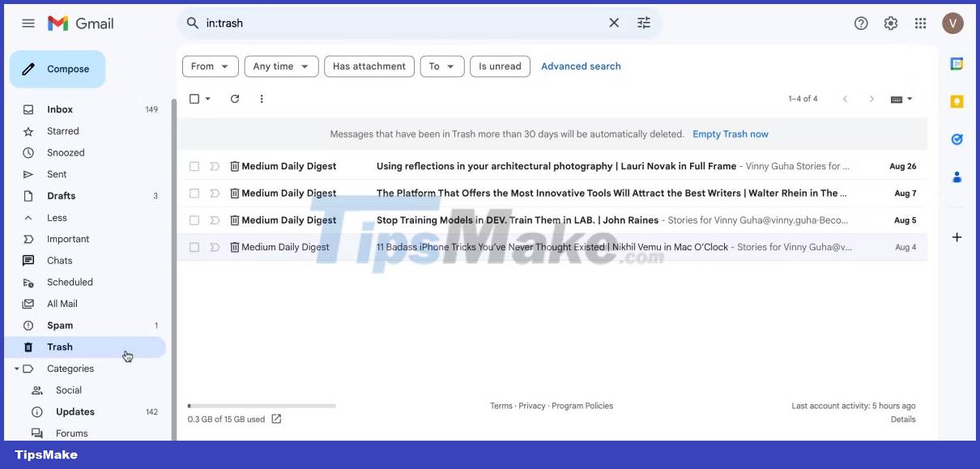Open the Contacts side panel

957,177
